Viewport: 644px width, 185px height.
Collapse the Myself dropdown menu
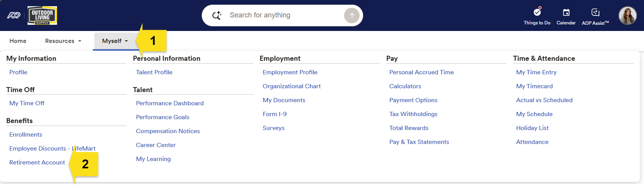(x=115, y=41)
